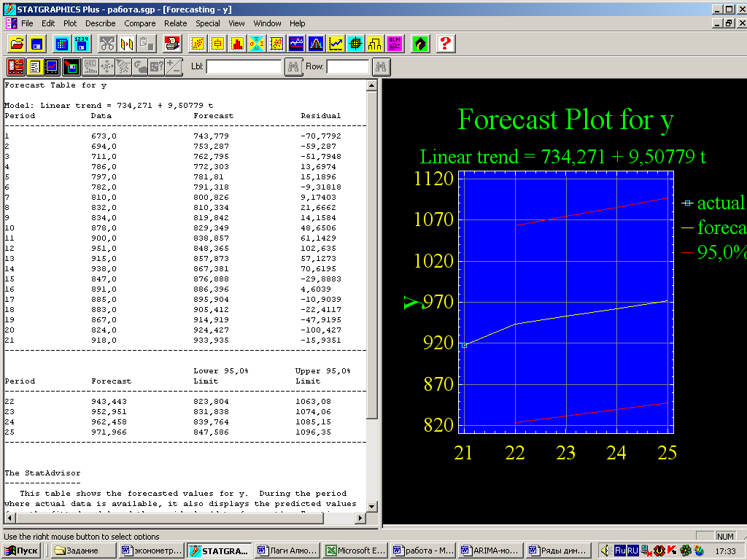747x560 pixels.
Task: Click 'The StatAdvisor' heading text
Action: (42, 472)
